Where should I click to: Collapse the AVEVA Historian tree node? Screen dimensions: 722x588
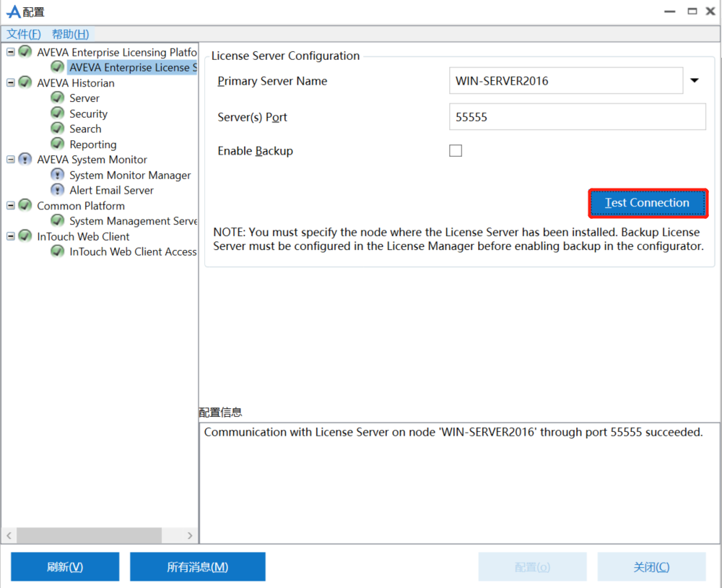click(x=11, y=82)
